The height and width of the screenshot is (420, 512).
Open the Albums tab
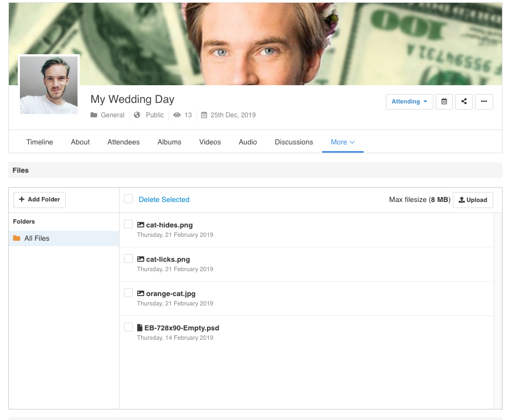point(169,142)
